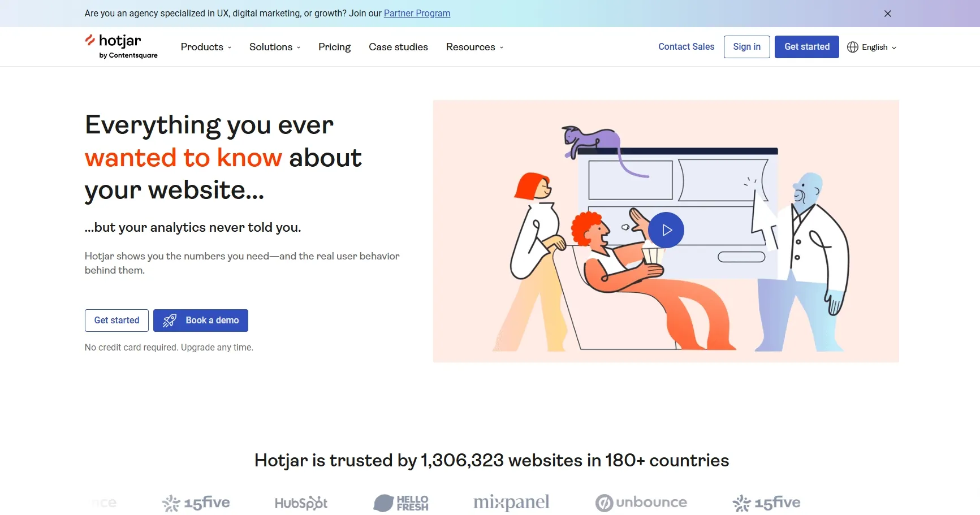Follow the Partner Program link
Image resolution: width=980 pixels, height=515 pixels.
click(x=417, y=13)
